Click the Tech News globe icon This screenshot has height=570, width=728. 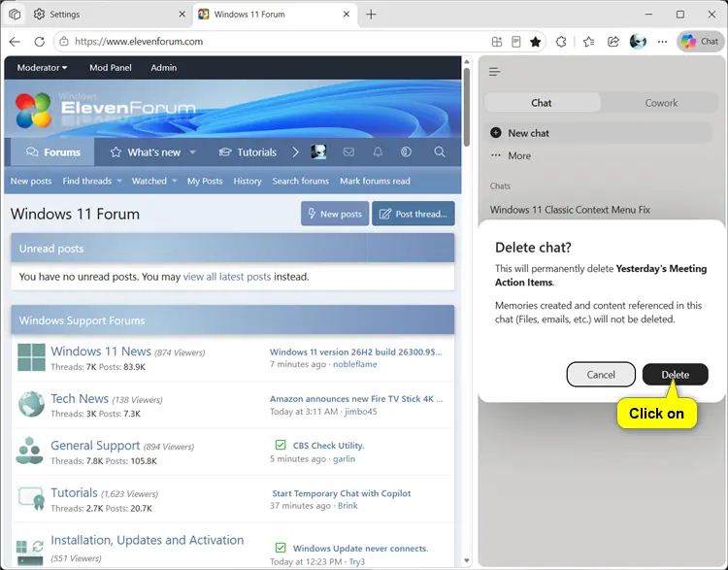pos(31,404)
